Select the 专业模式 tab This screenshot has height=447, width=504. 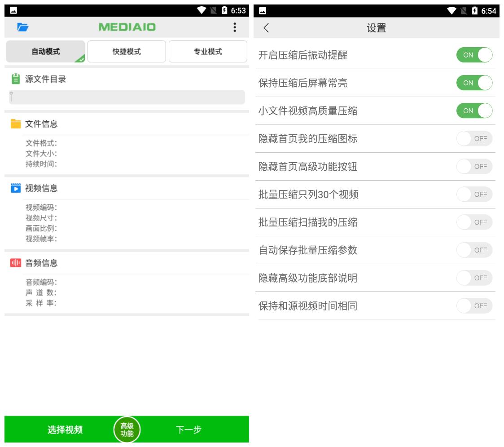click(x=207, y=51)
